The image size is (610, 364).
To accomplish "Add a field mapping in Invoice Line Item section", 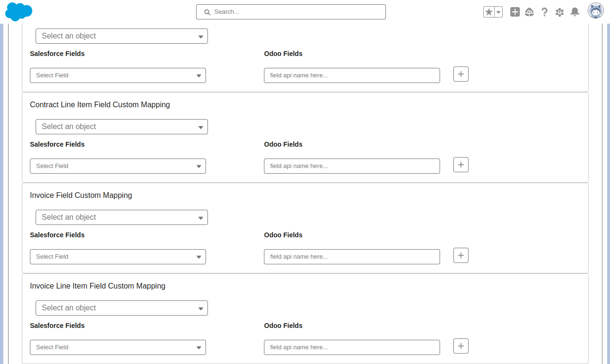I will click(x=460, y=346).
